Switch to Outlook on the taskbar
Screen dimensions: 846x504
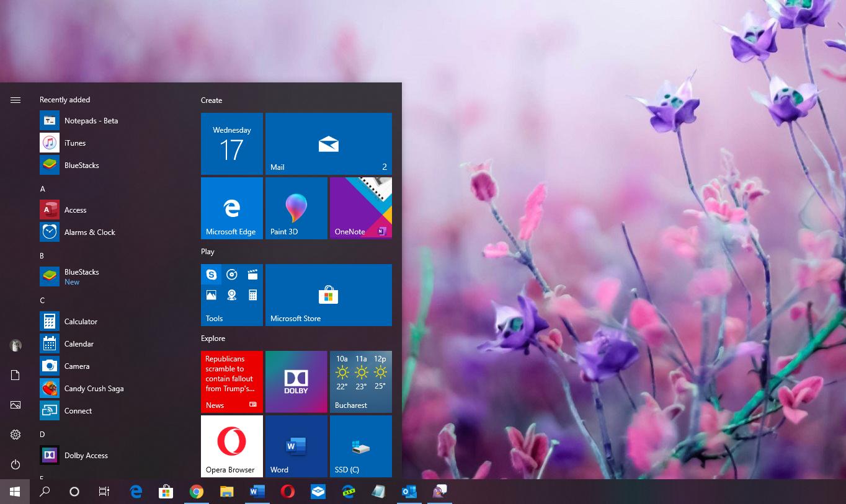(409, 492)
